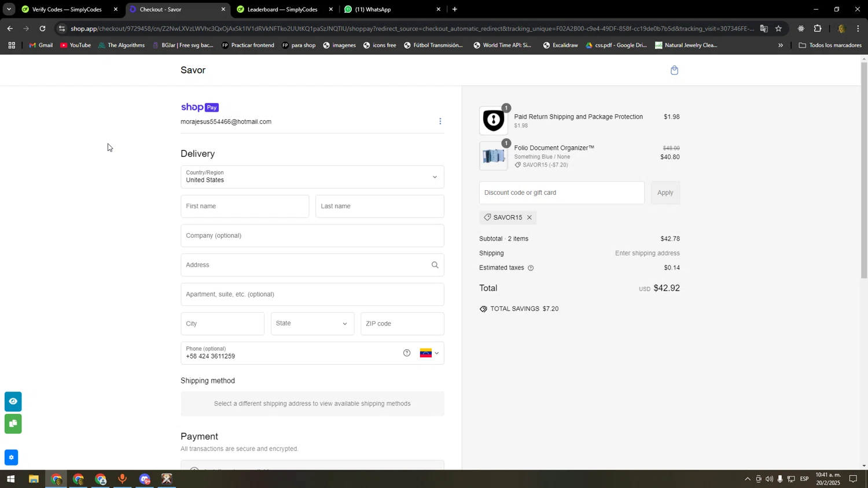Reload the checkout page
The width and height of the screenshot is (868, 488).
[x=42, y=28]
